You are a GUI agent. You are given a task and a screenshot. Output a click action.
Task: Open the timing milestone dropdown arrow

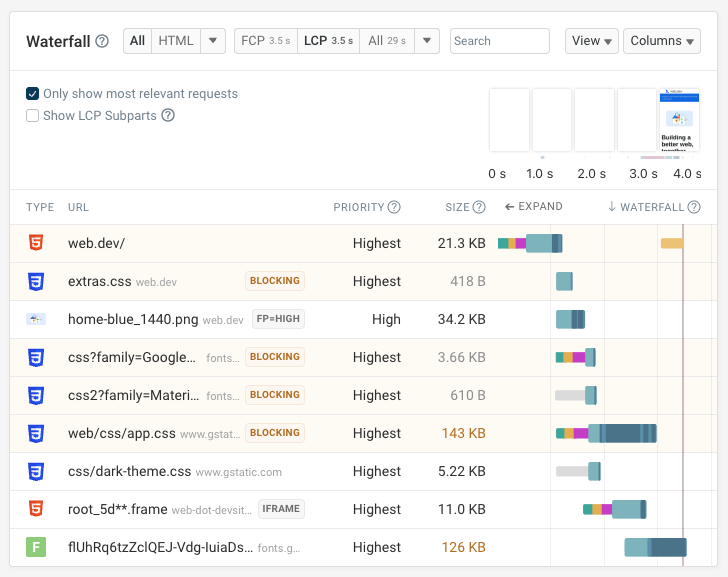[427, 41]
